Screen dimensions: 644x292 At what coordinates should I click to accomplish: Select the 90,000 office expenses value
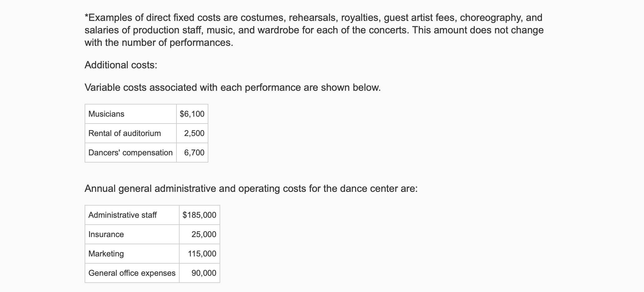pyautogui.click(x=204, y=273)
